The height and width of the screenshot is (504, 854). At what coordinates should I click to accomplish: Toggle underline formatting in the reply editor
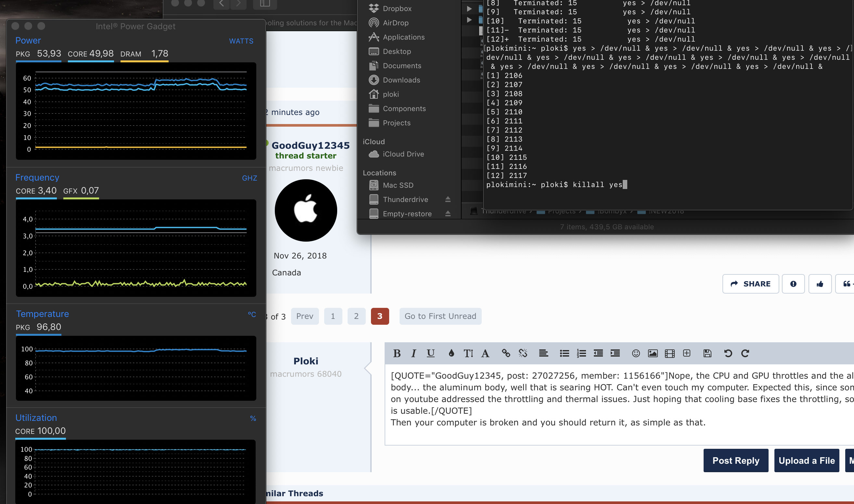coord(430,353)
